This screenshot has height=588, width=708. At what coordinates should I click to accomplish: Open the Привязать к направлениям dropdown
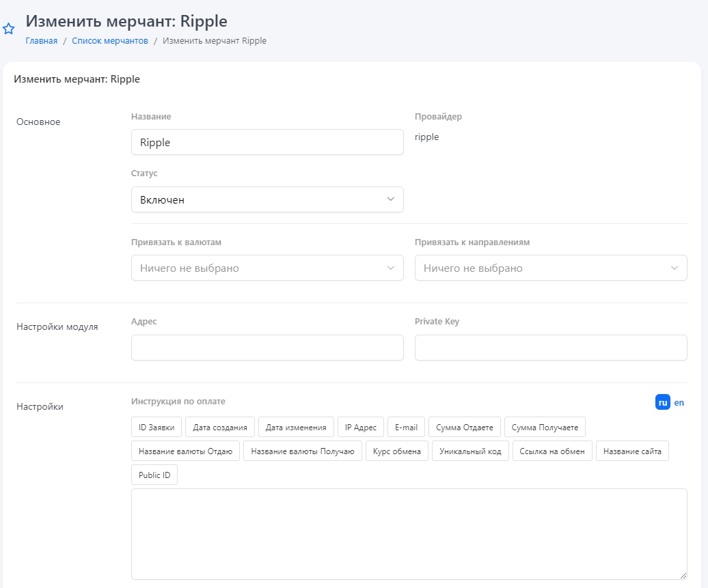(551, 268)
